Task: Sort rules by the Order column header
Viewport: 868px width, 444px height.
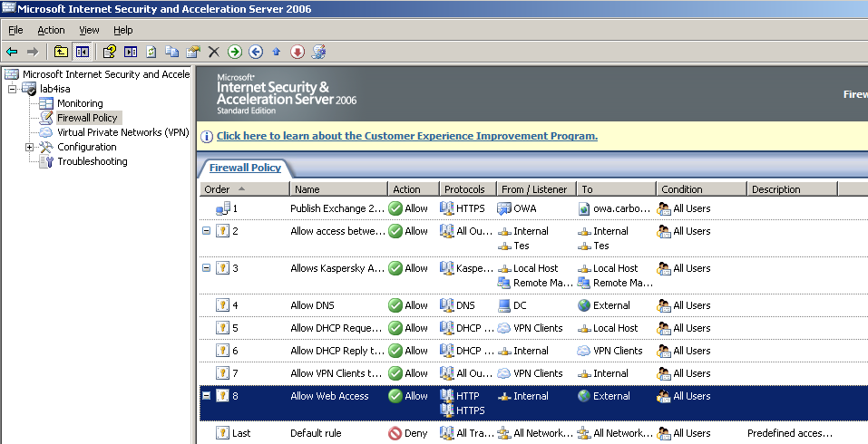Action: 245,189
